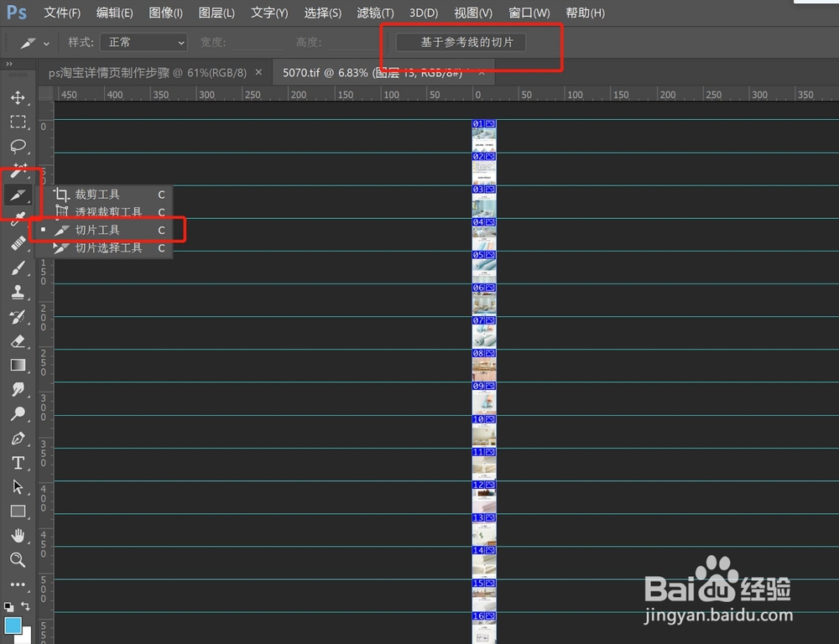Select the Hand tool
The height and width of the screenshot is (644, 839).
pyautogui.click(x=18, y=536)
